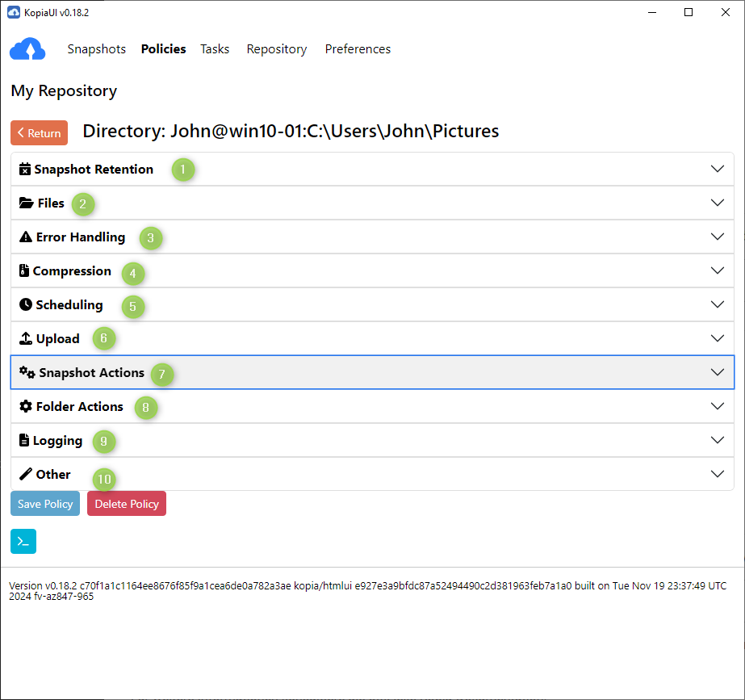The height and width of the screenshot is (700, 745).
Task: Click the orange Return button
Action: click(39, 133)
